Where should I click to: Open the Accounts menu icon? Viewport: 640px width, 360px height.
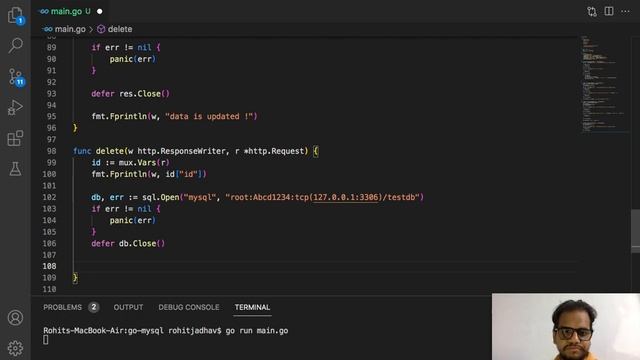pyautogui.click(x=15, y=318)
